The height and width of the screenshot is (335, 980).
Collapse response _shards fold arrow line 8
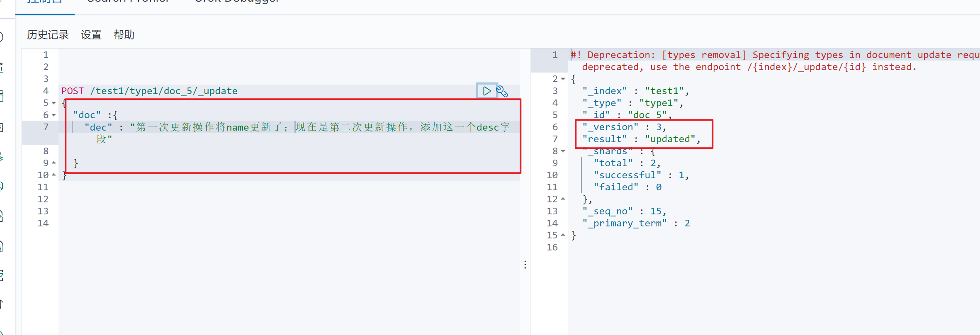(563, 151)
